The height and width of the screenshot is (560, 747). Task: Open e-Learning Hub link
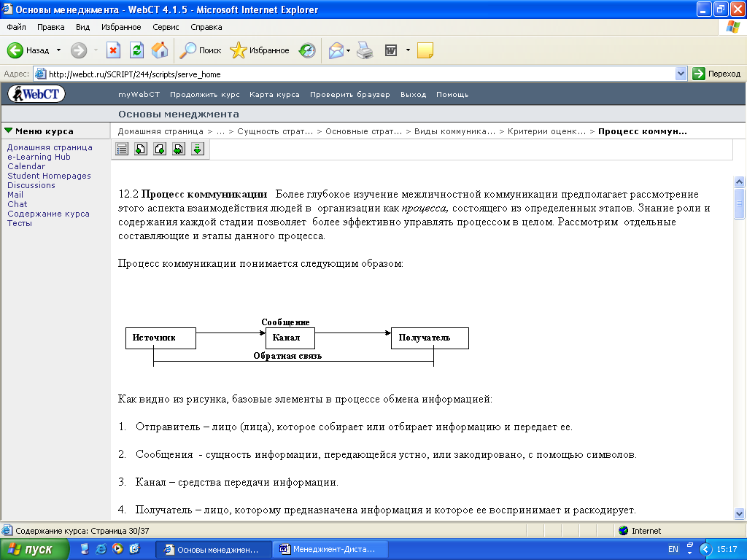click(39, 157)
